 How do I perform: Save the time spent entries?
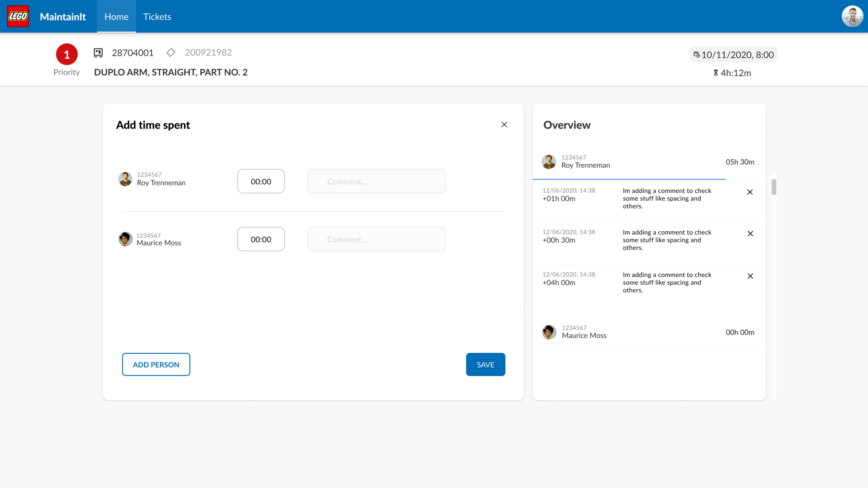click(485, 364)
